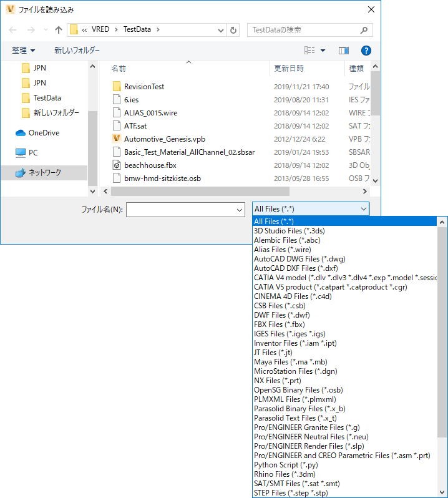Open the 整理 organize menu
Viewport: 448px width, 498px height.
tap(24, 50)
